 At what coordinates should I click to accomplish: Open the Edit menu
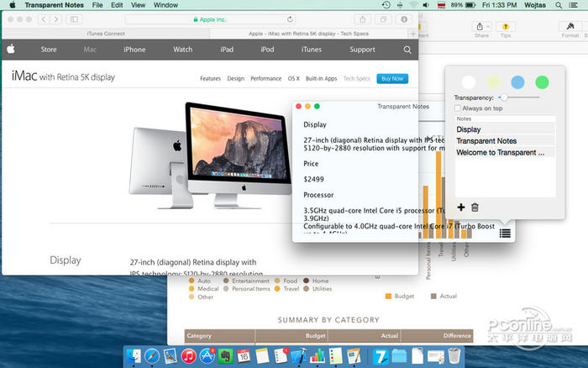click(117, 5)
